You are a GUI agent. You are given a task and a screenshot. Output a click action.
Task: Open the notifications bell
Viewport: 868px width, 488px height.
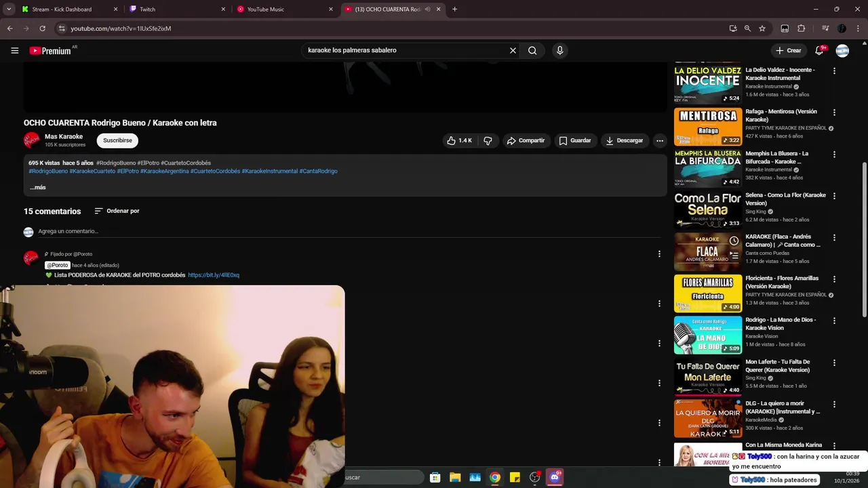pyautogui.click(x=819, y=50)
